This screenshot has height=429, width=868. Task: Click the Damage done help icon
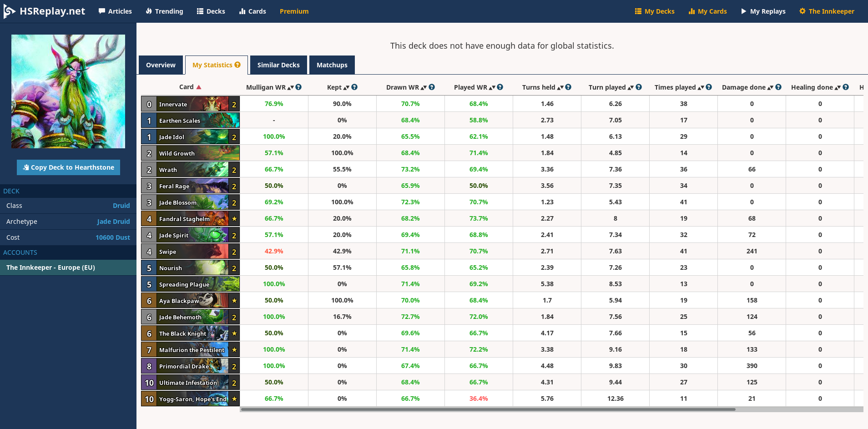[778, 87]
